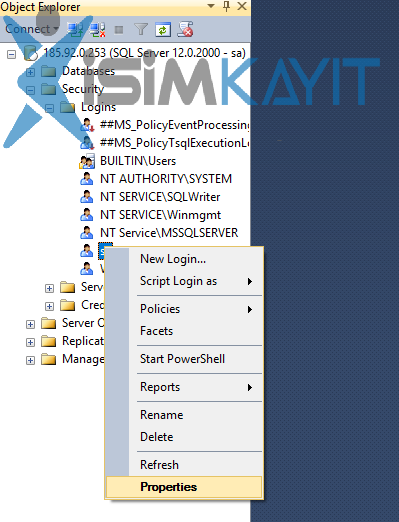Expand the Management folder node
This screenshot has width=399, height=522.
coord(30,360)
